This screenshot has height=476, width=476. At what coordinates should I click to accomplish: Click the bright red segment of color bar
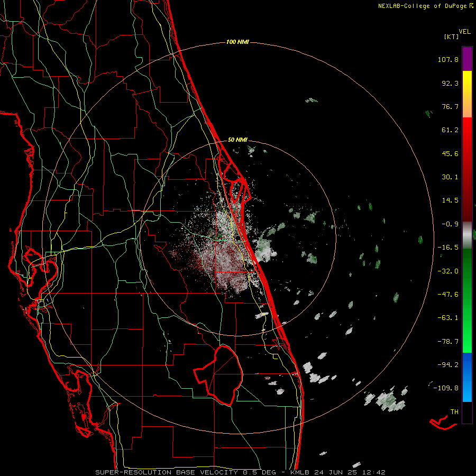click(x=467, y=130)
